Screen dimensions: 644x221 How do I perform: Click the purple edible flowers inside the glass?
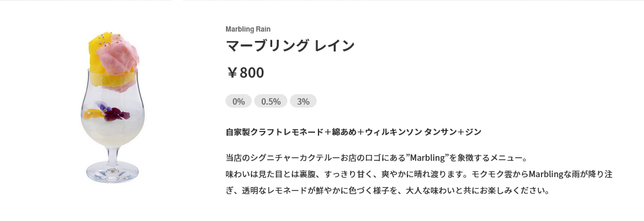[x=114, y=113]
